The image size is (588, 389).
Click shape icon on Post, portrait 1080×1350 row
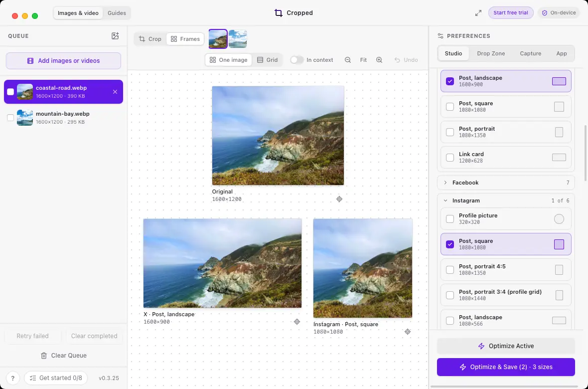(x=559, y=132)
